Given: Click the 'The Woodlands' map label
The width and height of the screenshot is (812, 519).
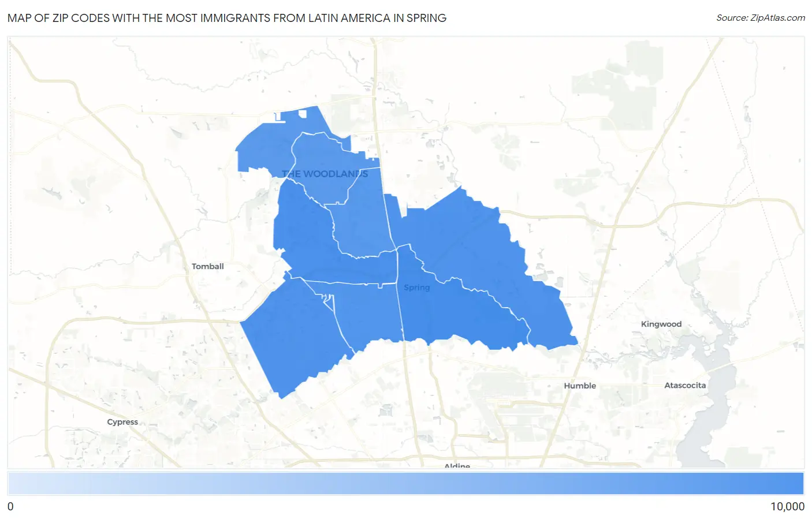Looking at the screenshot, I should click(x=325, y=174).
